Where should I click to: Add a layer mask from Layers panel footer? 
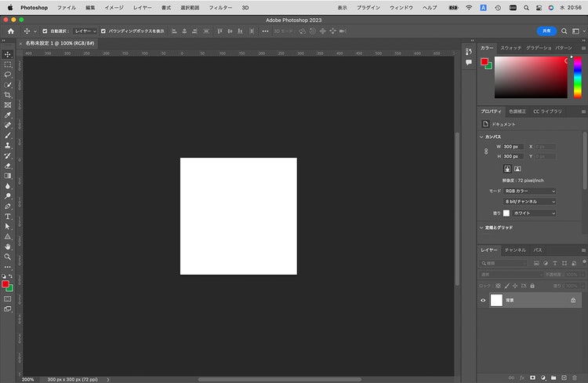532,378
